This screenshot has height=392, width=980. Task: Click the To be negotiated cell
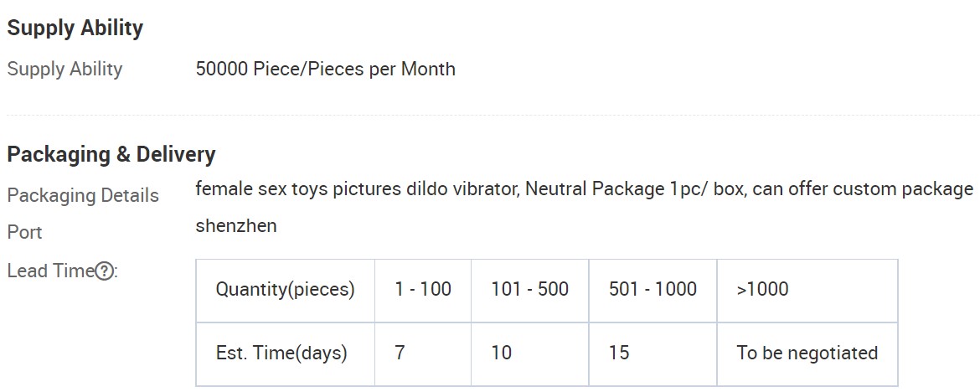click(x=807, y=353)
